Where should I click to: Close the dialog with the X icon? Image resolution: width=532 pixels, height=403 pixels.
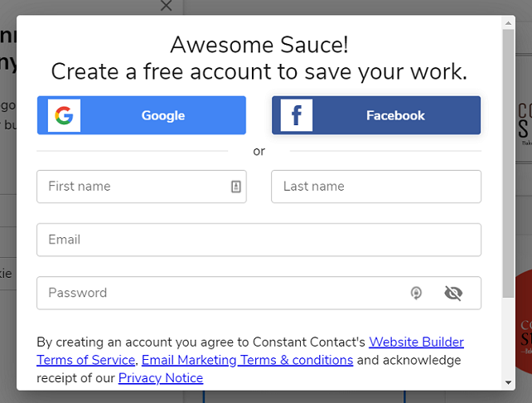tap(166, 6)
